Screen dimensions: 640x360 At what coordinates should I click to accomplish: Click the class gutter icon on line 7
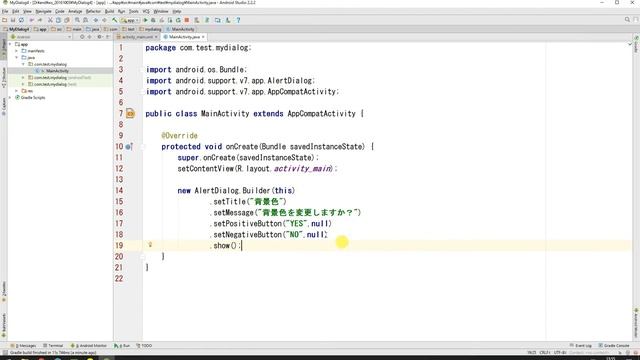tap(130, 113)
